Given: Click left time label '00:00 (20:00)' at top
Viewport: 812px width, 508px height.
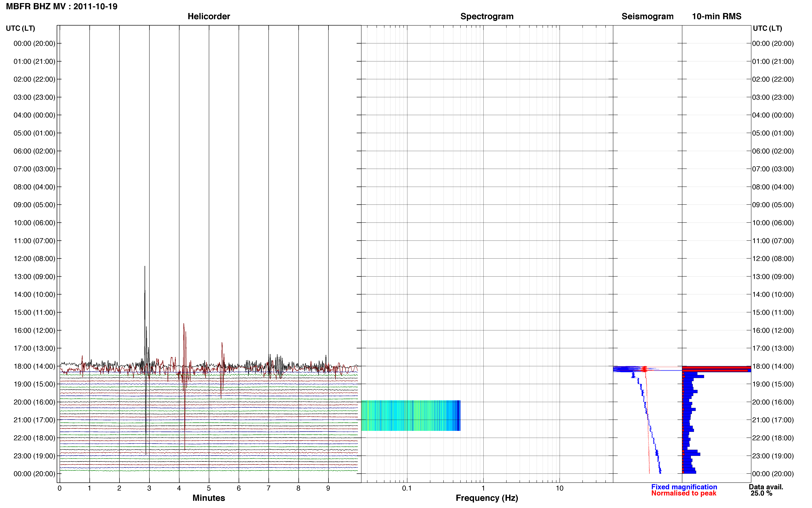Looking at the screenshot, I should (34, 43).
